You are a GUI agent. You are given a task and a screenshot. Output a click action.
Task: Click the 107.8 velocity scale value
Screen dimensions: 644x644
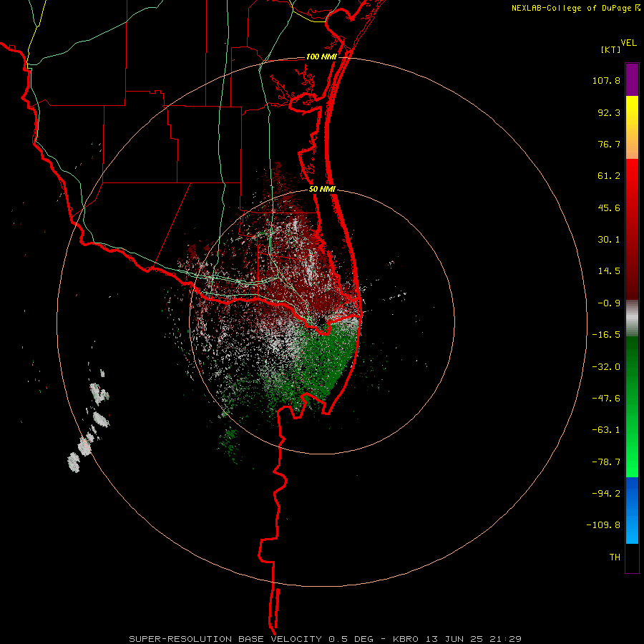[606, 80]
